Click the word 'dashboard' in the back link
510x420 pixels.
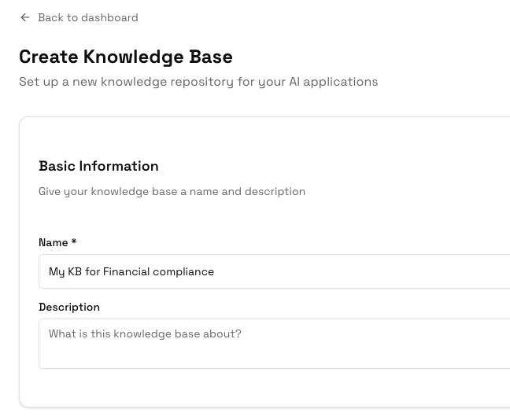coord(111,17)
